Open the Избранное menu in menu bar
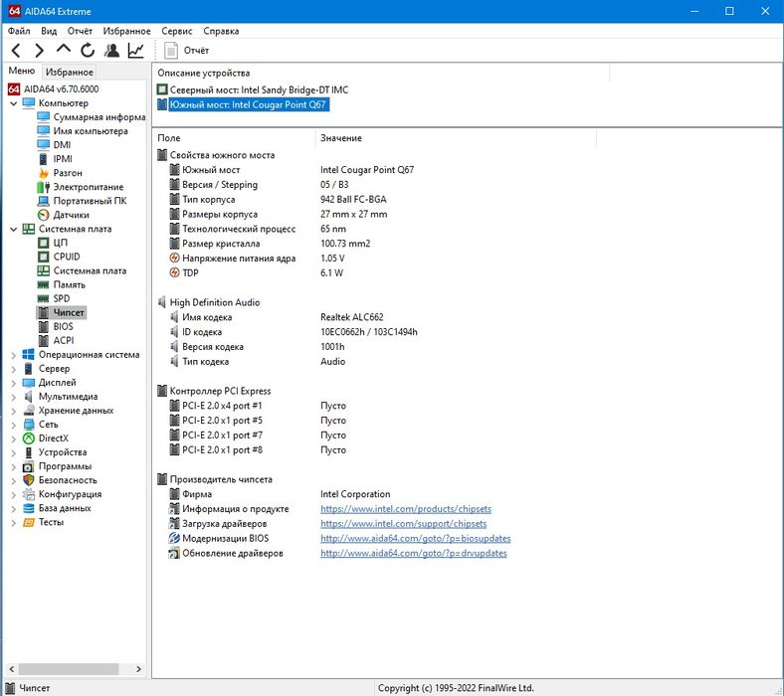 coord(126,31)
